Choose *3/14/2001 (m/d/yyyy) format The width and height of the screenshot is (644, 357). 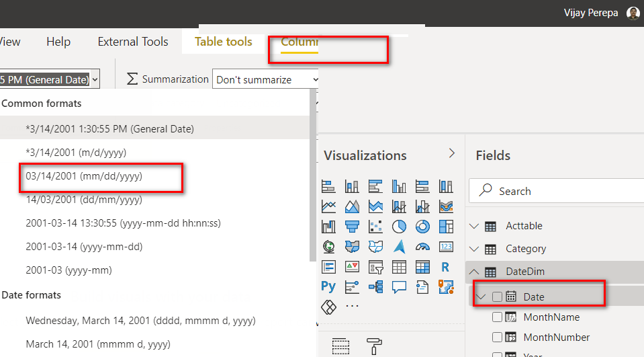click(154, 153)
